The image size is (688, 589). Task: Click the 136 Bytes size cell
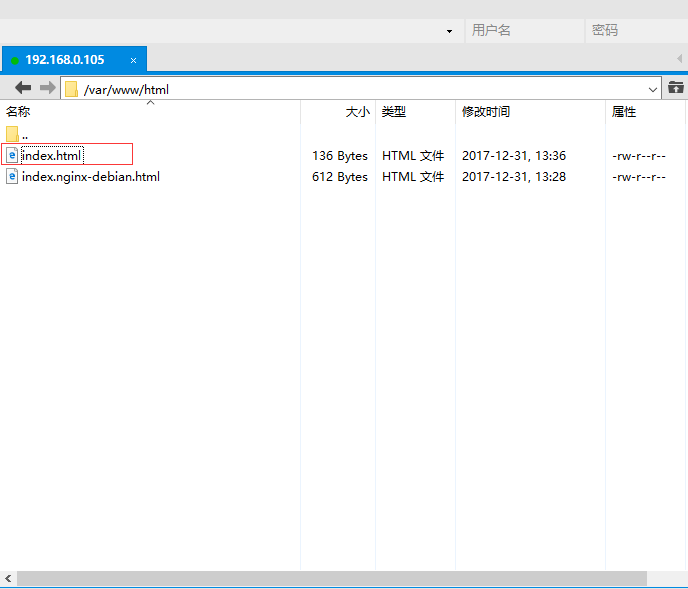tap(340, 155)
